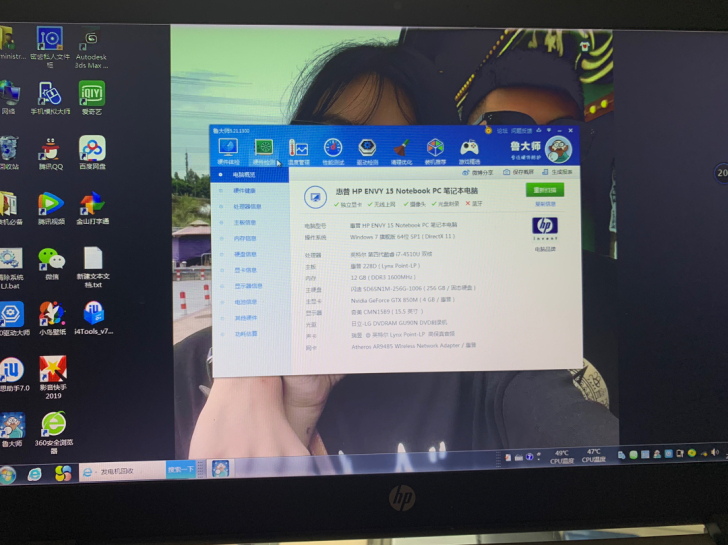This screenshot has width=728, height=545.
Task: Click the gold medal icon in title bar
Action: (x=488, y=131)
